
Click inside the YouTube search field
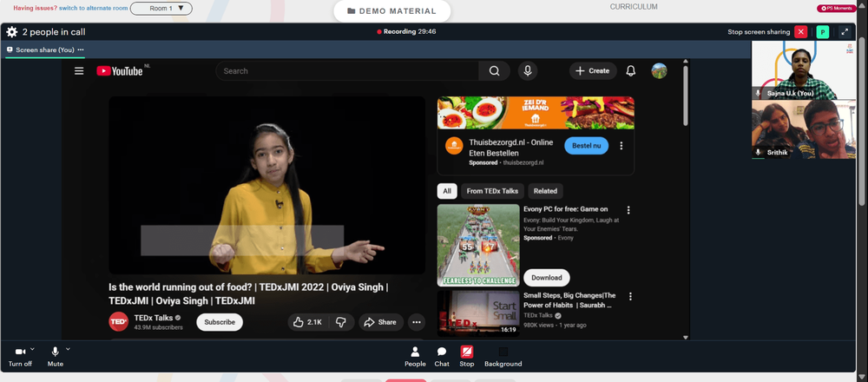347,71
